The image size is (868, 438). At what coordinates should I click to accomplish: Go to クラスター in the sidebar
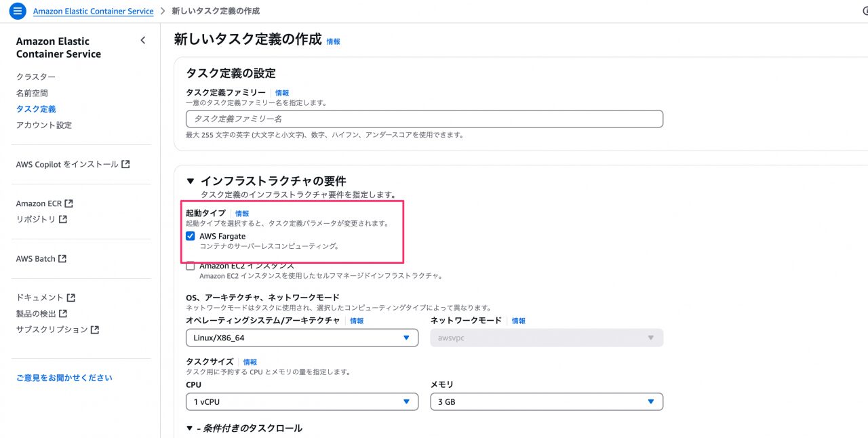pos(36,77)
